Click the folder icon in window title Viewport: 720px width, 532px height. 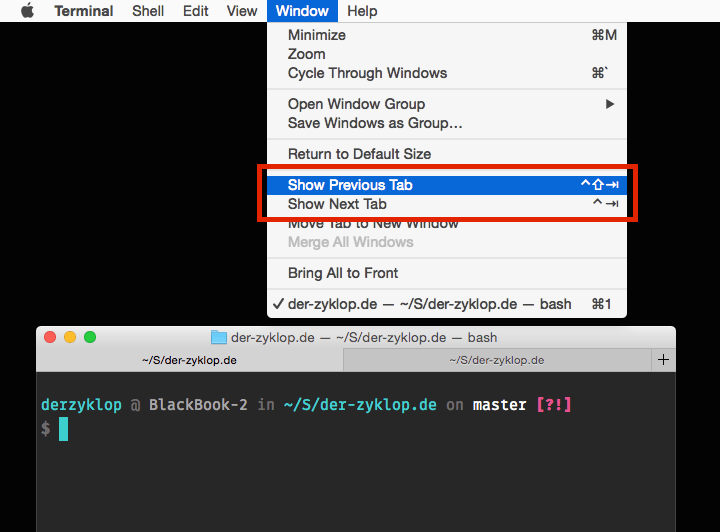click(x=219, y=337)
